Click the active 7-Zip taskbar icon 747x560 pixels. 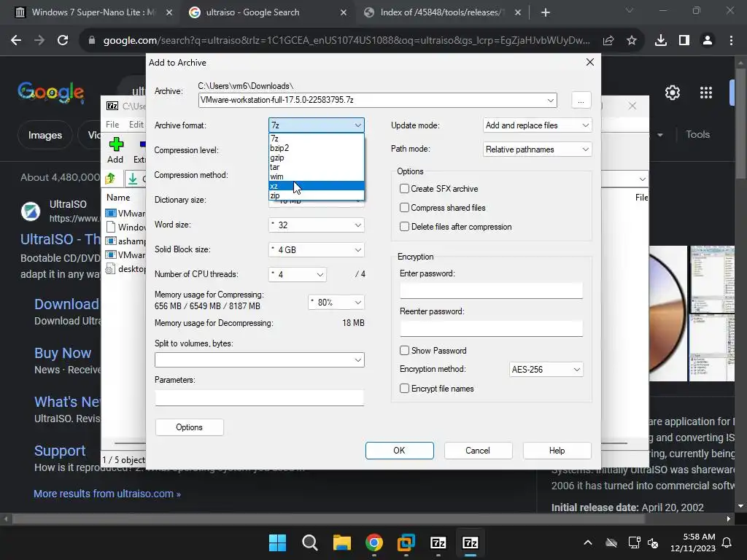[x=471, y=542]
